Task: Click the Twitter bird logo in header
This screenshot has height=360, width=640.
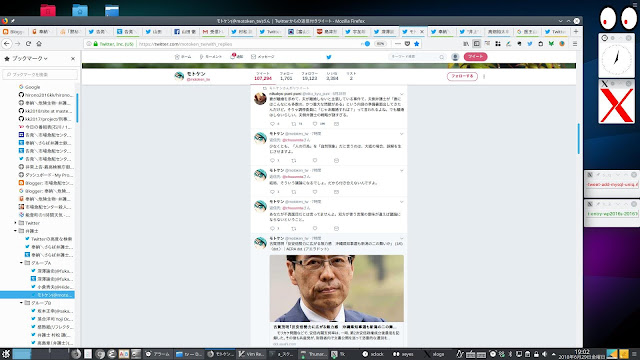Action: 329,57
